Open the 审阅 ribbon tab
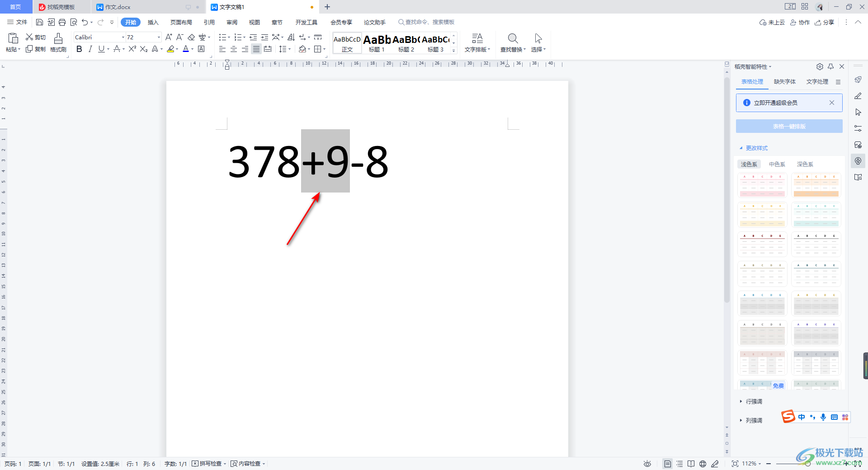Viewport: 868px width, 470px height. pos(232,22)
